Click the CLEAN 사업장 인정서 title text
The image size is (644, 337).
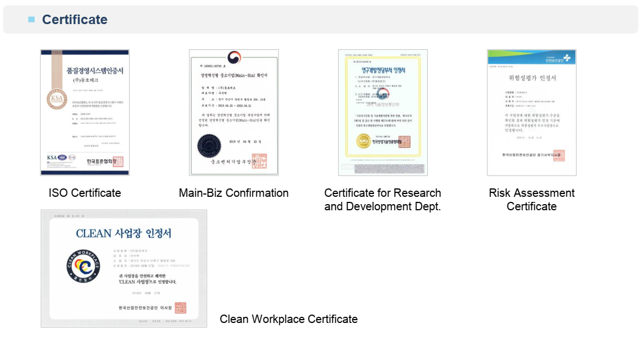coord(124,233)
